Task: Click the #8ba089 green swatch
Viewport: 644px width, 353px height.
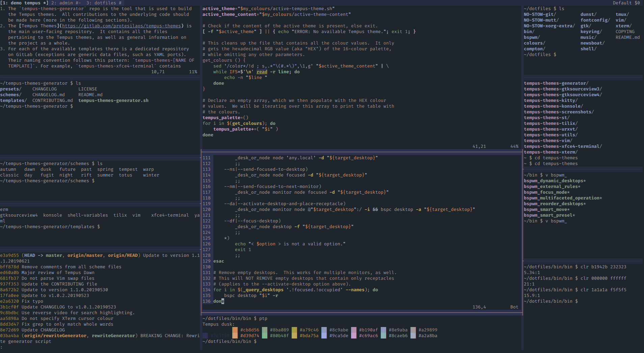Action: (265, 330)
